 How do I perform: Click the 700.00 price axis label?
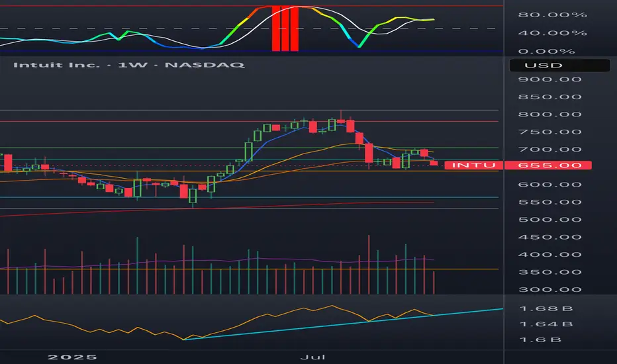coord(549,150)
